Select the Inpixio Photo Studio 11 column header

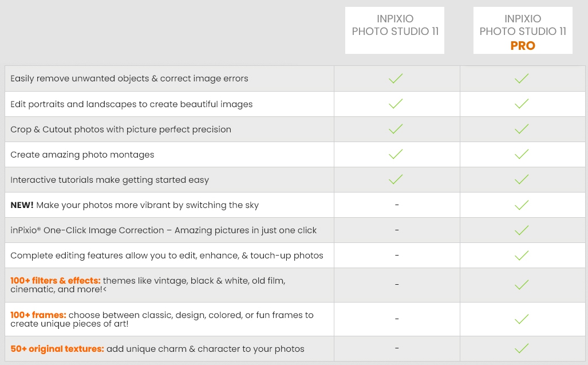[395, 26]
